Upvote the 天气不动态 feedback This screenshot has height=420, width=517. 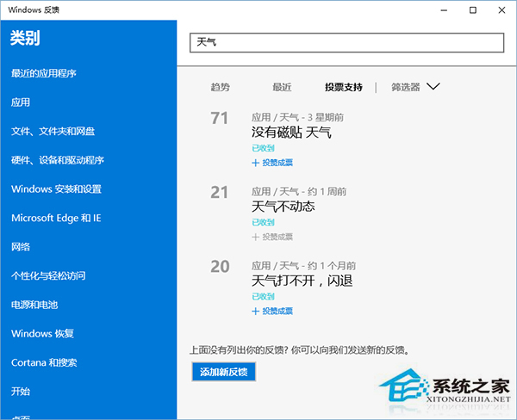pyautogui.click(x=272, y=237)
